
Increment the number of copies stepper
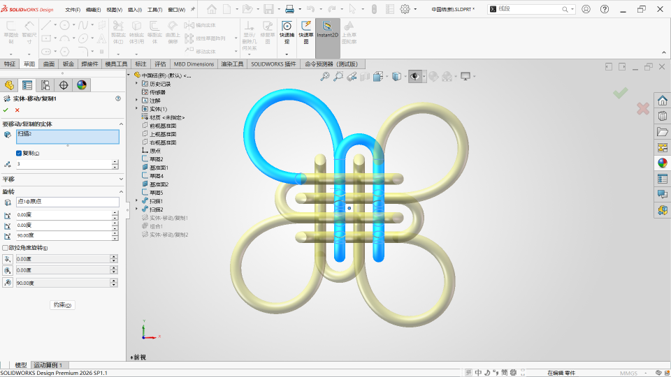coord(115,162)
